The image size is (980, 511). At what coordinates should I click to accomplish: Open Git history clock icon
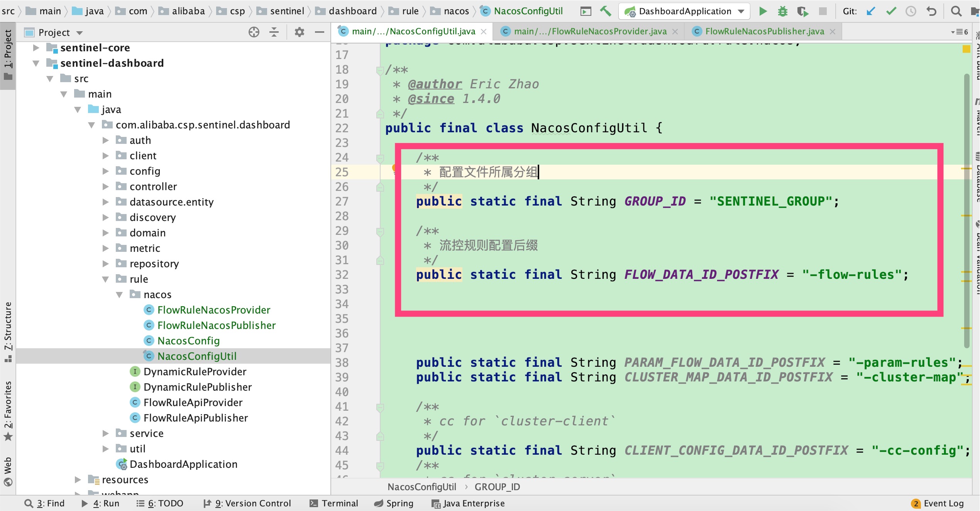point(911,11)
